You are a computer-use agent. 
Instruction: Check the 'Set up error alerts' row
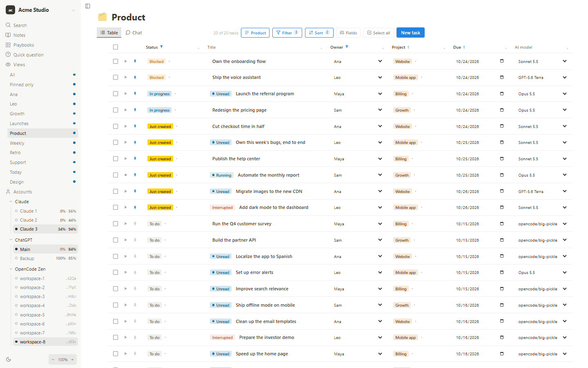tap(116, 272)
